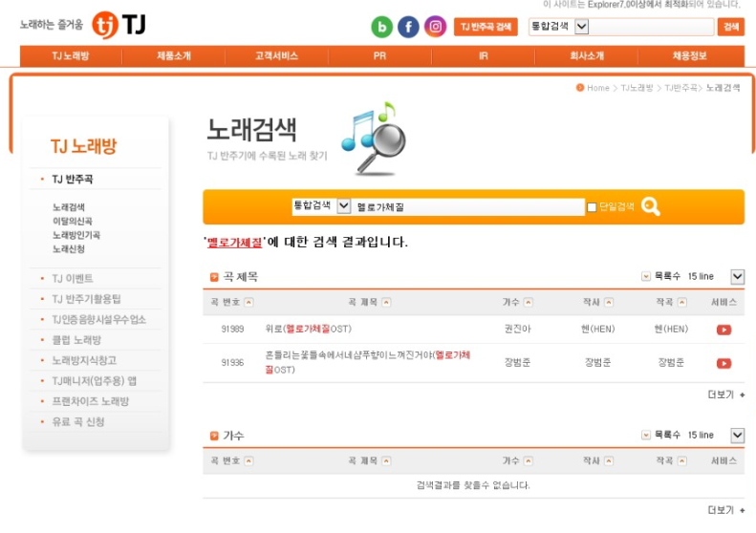Sort 가수 table by 작곡 arrow

(x=682, y=461)
